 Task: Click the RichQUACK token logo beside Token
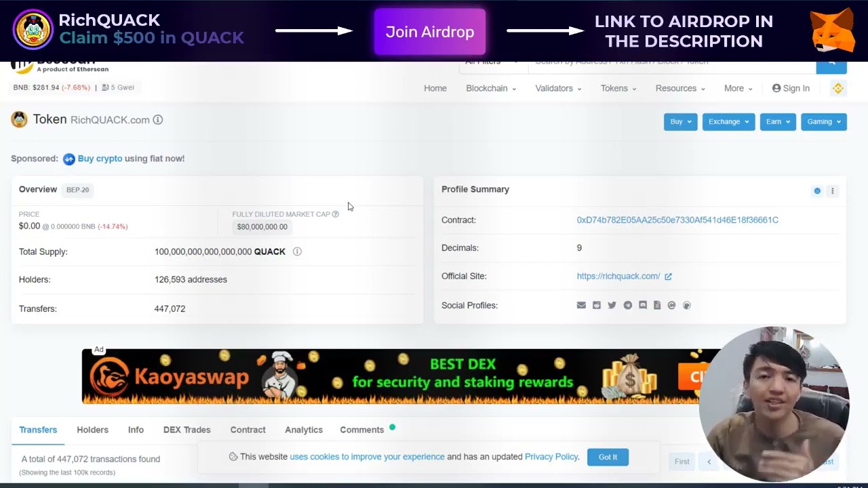coord(19,119)
